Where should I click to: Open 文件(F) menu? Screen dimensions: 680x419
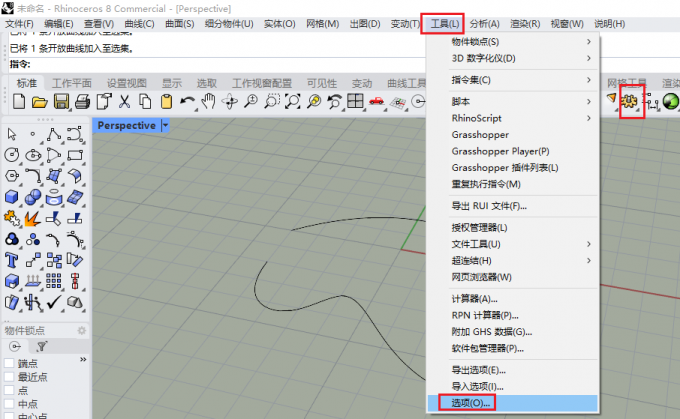click(19, 24)
